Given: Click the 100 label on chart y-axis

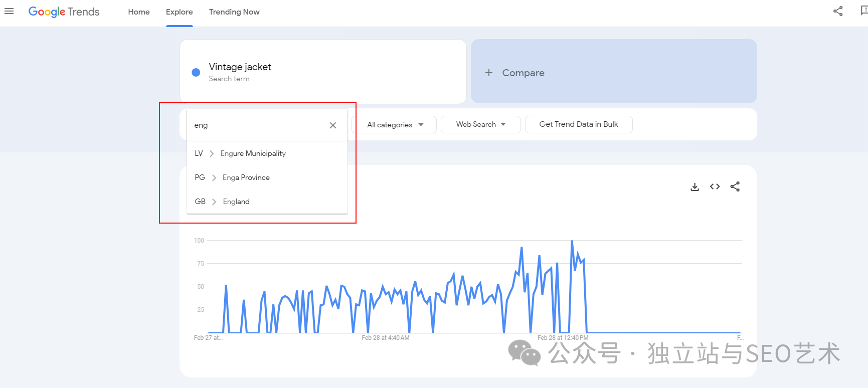Looking at the screenshot, I should point(199,241).
